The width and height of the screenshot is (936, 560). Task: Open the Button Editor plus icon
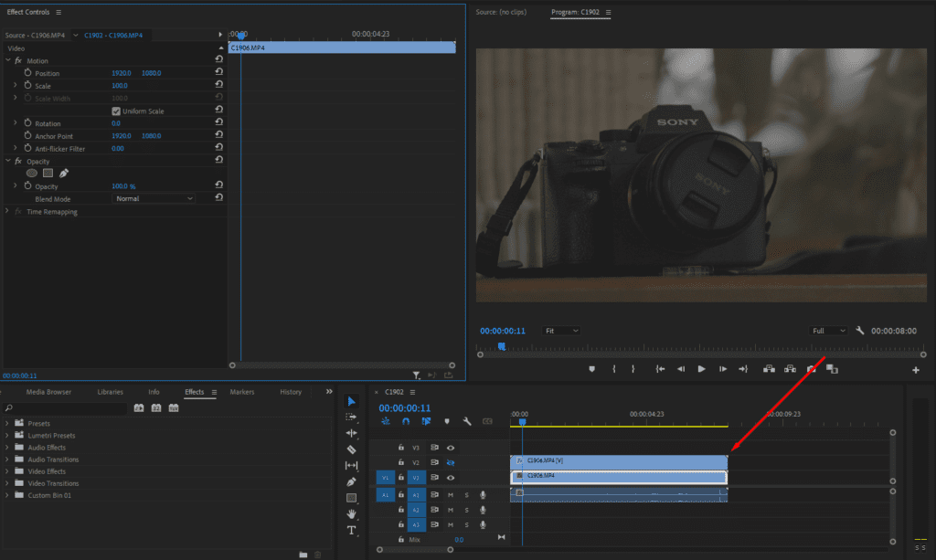point(916,370)
